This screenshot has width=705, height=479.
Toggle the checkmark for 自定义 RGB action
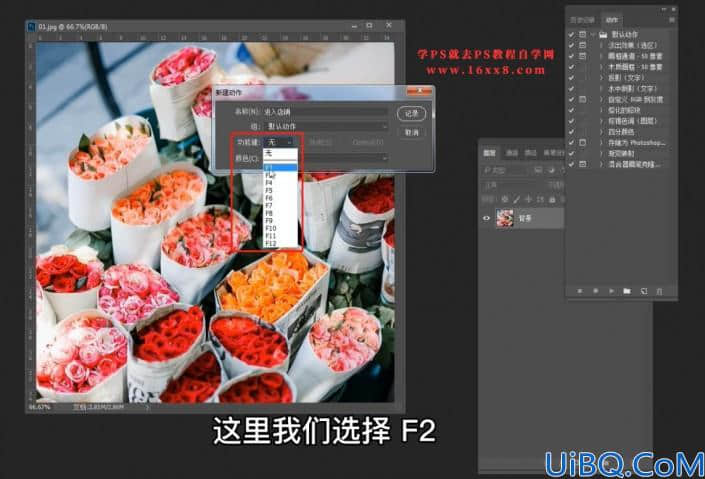571,99
